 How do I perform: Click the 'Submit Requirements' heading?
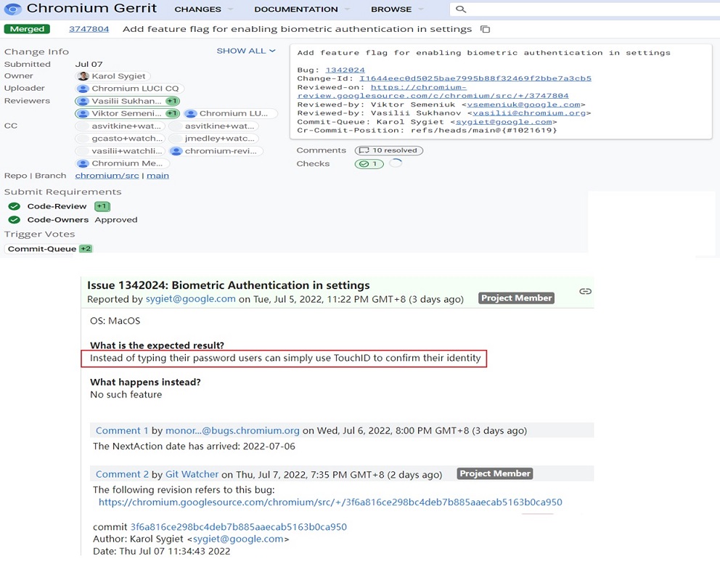(x=63, y=192)
